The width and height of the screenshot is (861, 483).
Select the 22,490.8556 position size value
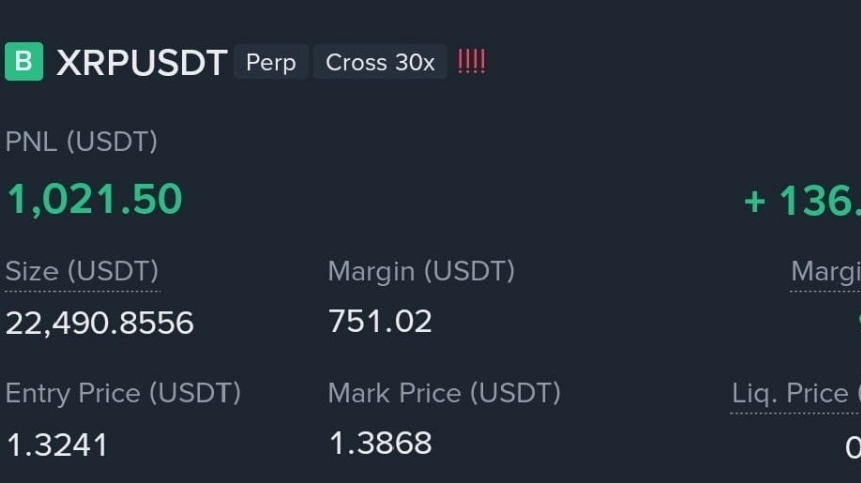coord(100,323)
